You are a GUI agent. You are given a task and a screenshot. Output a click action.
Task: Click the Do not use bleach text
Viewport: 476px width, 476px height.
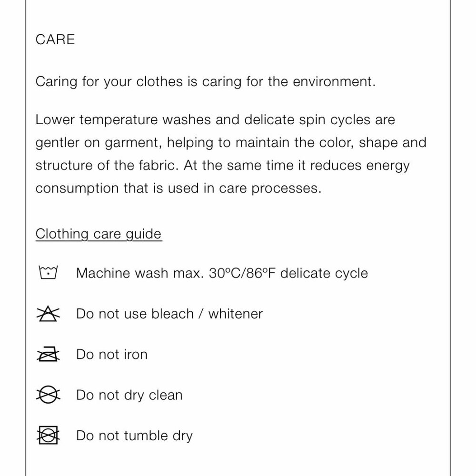[135, 314]
